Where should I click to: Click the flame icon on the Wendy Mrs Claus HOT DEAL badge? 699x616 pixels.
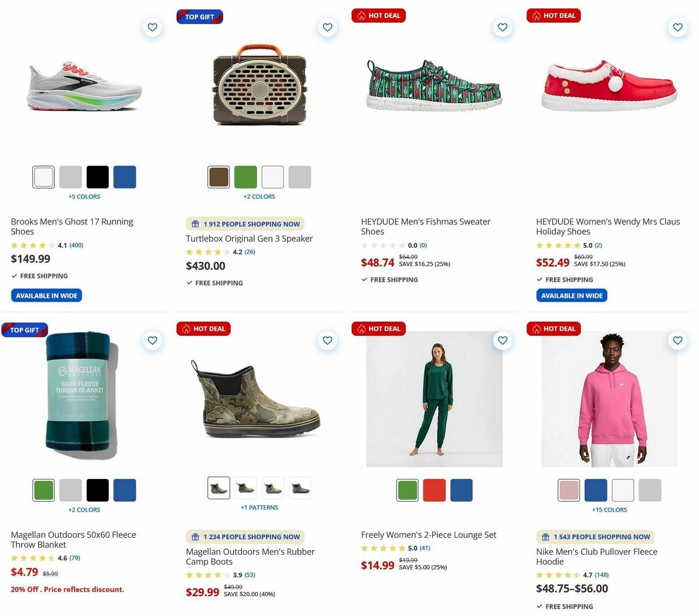tap(536, 16)
